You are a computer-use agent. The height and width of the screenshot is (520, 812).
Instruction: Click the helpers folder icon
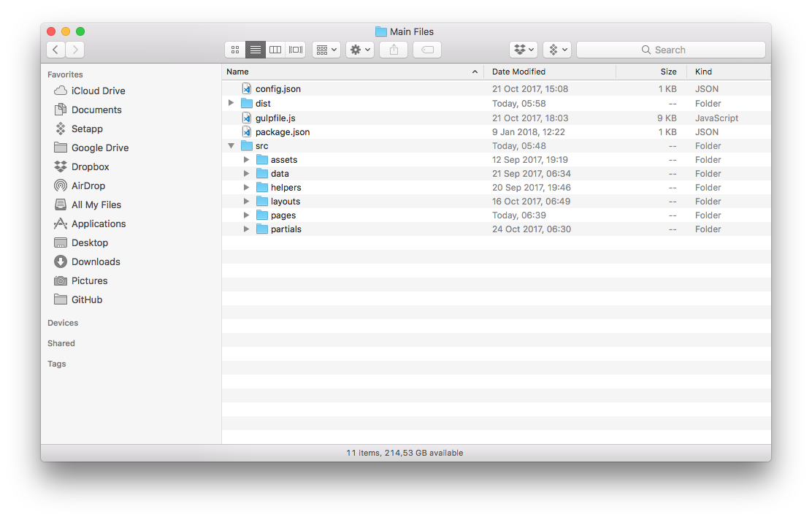click(262, 188)
